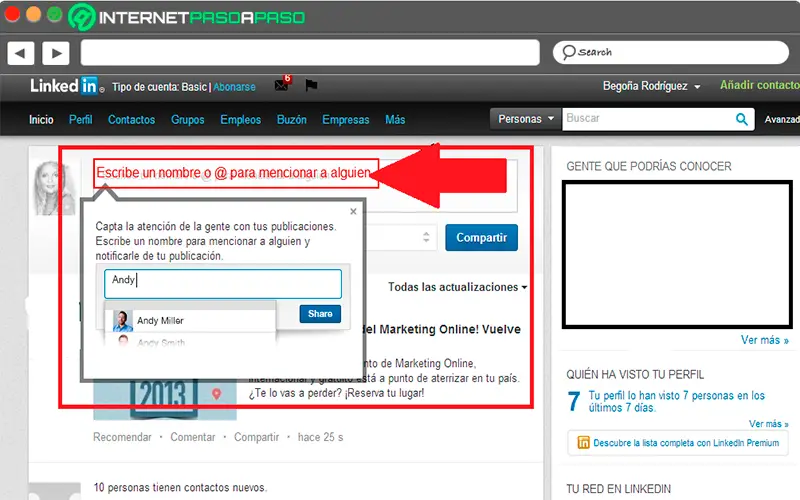This screenshot has height=500, width=800.
Task: Open the Grupos menu item
Action: tap(187, 119)
